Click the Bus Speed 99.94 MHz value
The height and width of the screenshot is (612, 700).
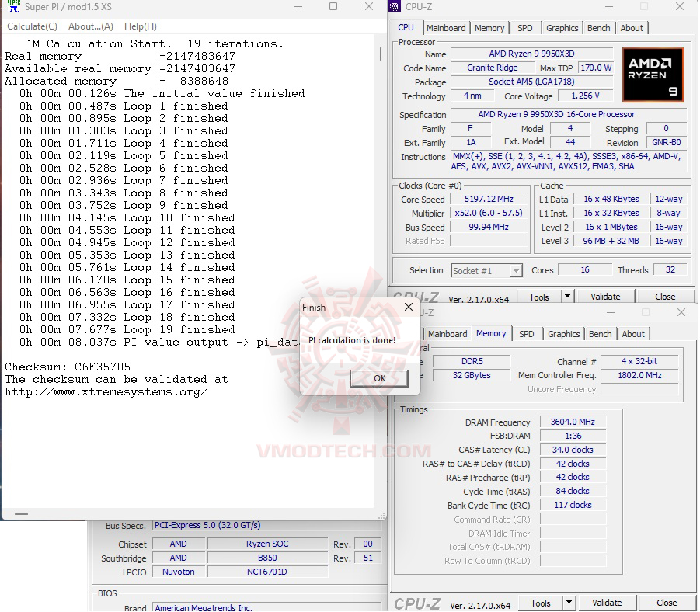pyautogui.click(x=489, y=227)
